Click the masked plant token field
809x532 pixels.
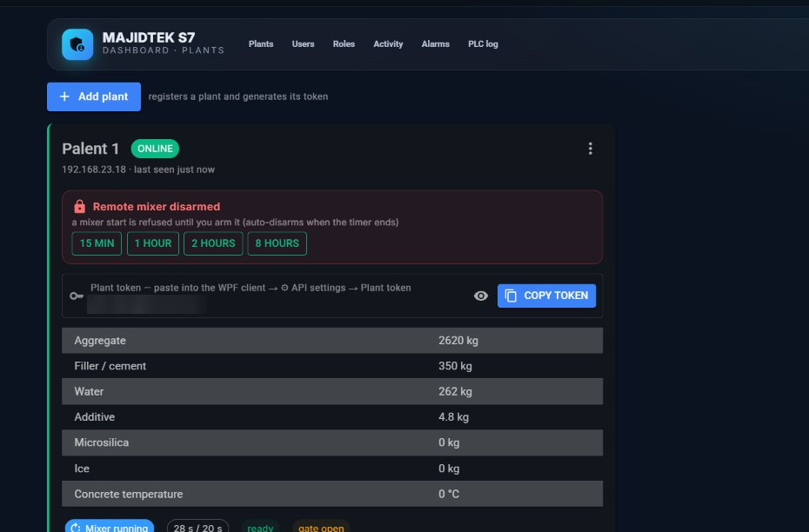click(x=147, y=304)
